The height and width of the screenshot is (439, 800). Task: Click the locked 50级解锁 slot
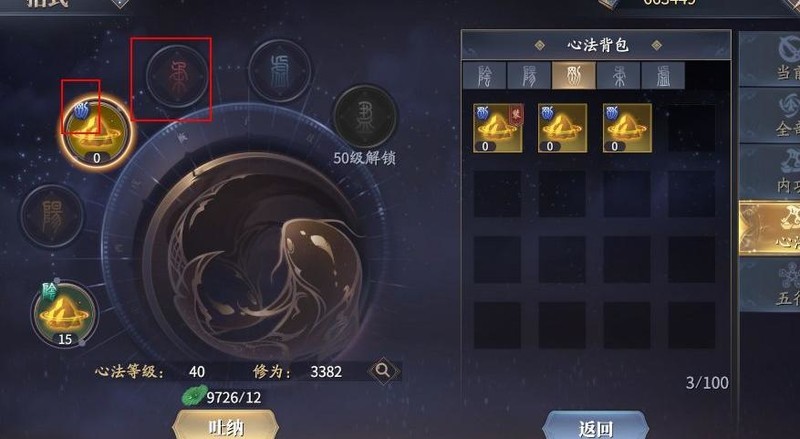pos(365,116)
